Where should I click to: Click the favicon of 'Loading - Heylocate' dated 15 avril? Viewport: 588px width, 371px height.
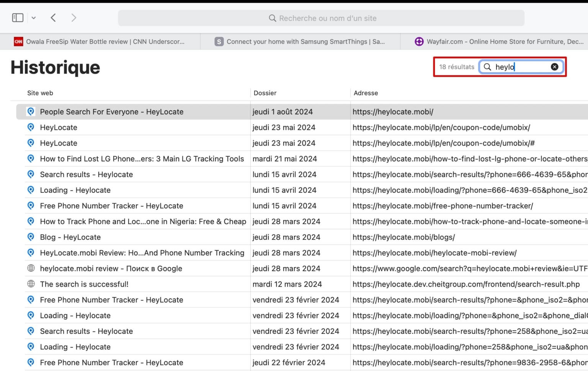click(31, 190)
